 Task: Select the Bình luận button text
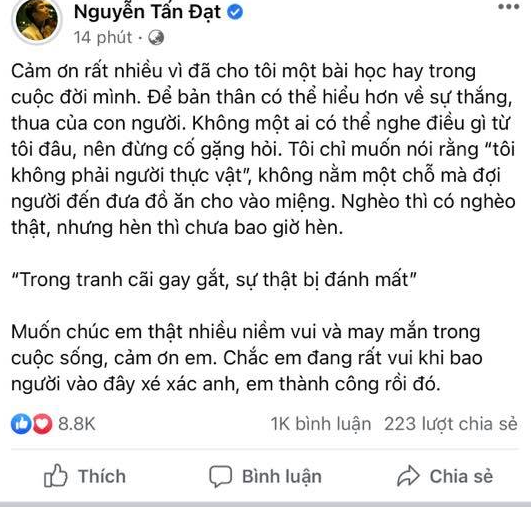[x=282, y=477]
